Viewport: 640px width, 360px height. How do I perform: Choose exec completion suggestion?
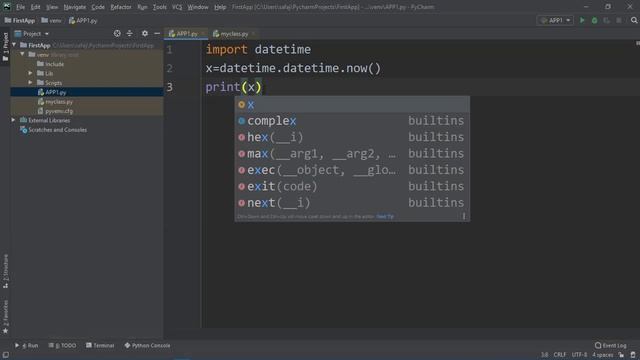[x=352, y=170]
